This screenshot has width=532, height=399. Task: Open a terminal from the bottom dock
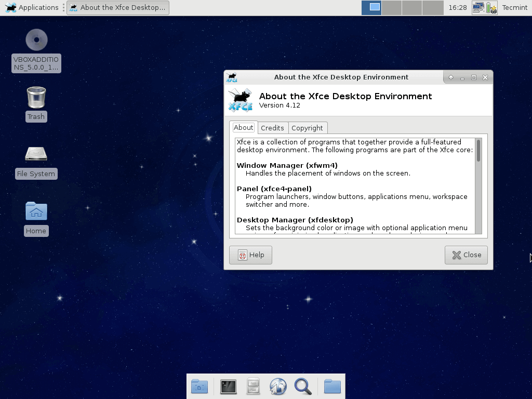tap(227, 387)
